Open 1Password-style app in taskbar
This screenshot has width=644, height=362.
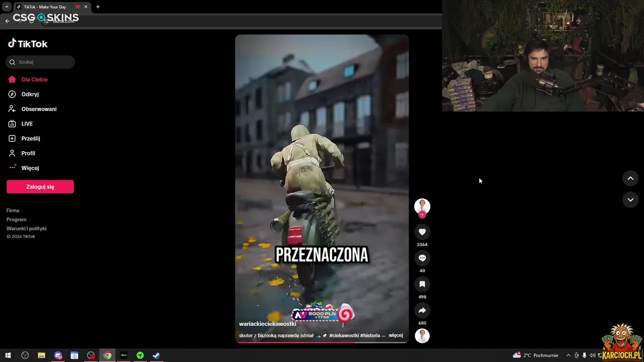(74, 355)
